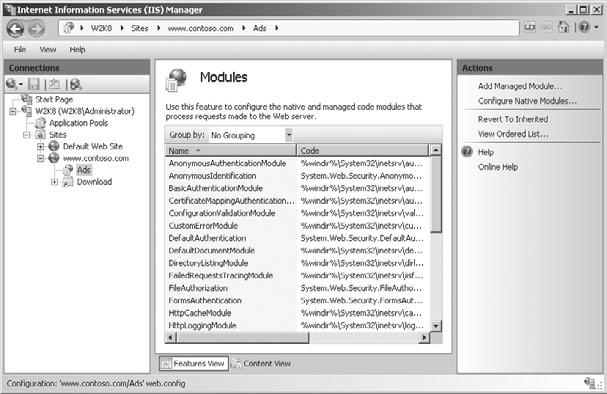This screenshot has height=394, width=607.
Task: Click the Back navigation arrow
Action: [15, 29]
